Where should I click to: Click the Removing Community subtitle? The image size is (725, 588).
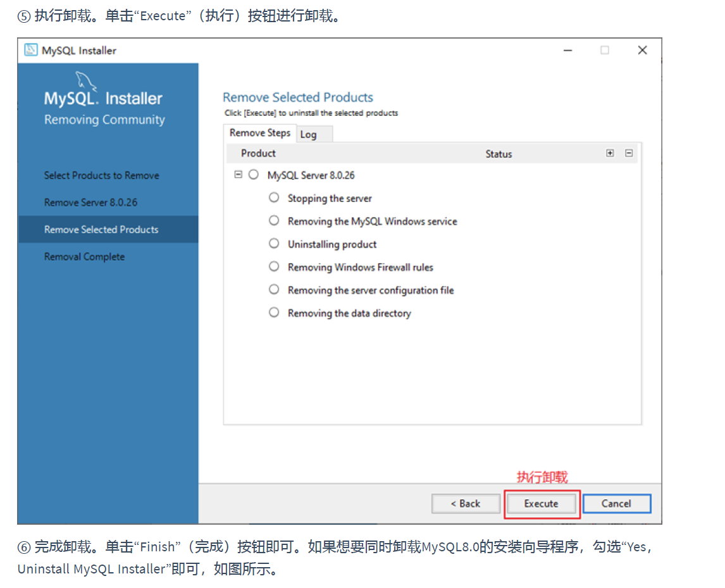[104, 120]
